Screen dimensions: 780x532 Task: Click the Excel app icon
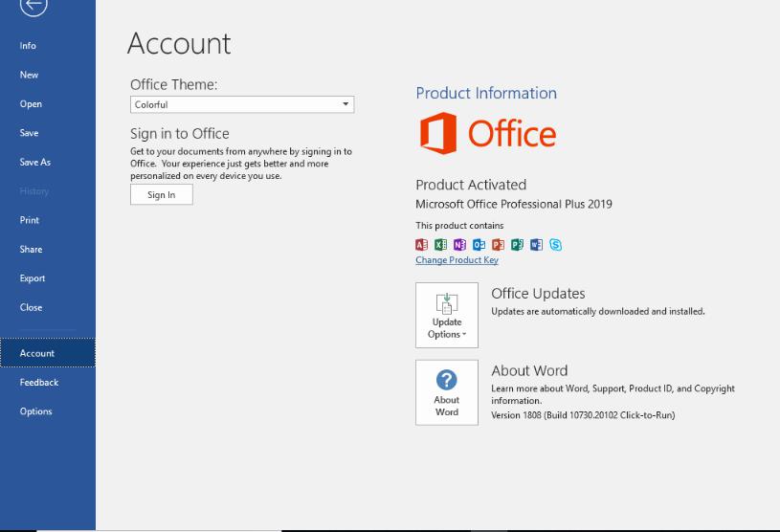pyautogui.click(x=441, y=245)
